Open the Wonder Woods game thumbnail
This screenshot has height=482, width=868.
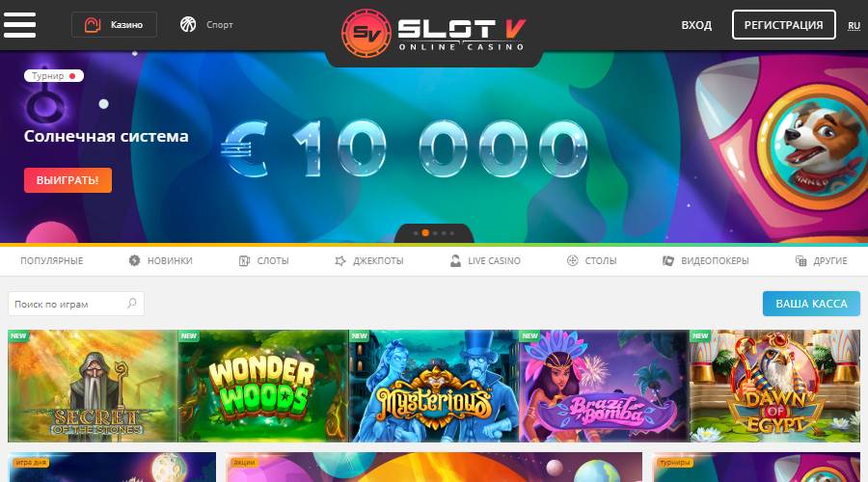tap(263, 386)
